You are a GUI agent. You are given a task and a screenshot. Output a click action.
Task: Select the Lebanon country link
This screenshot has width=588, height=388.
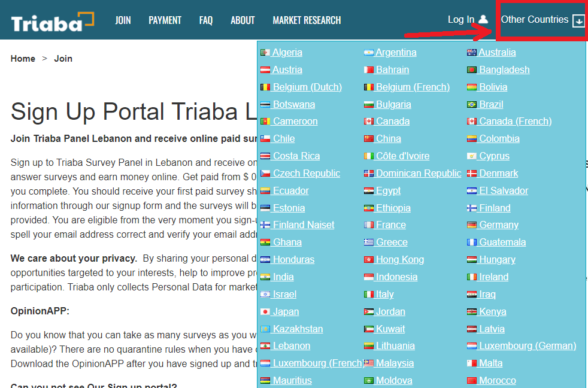[291, 346]
